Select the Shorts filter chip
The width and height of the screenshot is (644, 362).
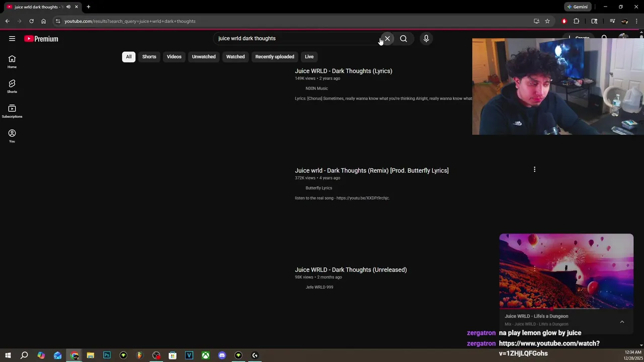click(149, 57)
